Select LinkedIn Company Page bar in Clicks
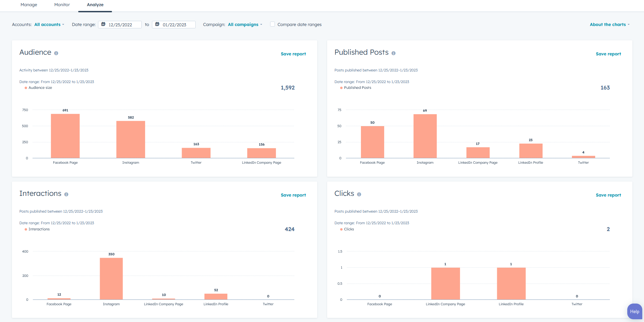Screen dimensions: 644x322 point(445,284)
